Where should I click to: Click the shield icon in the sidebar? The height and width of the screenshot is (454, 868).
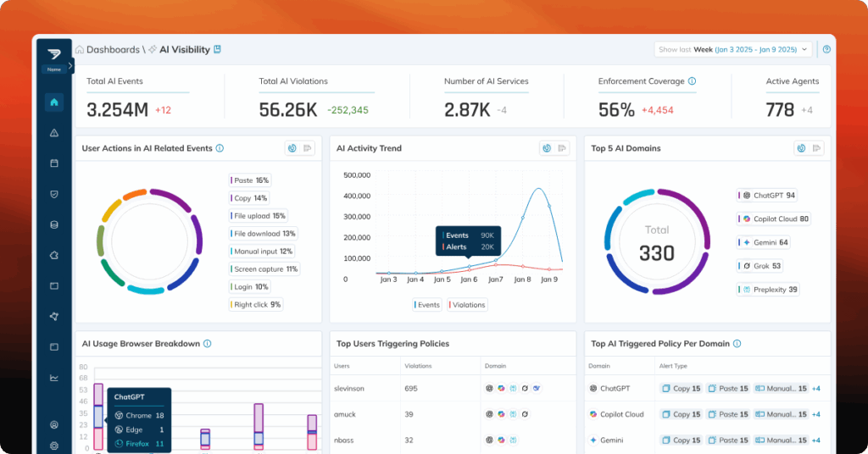[54, 194]
